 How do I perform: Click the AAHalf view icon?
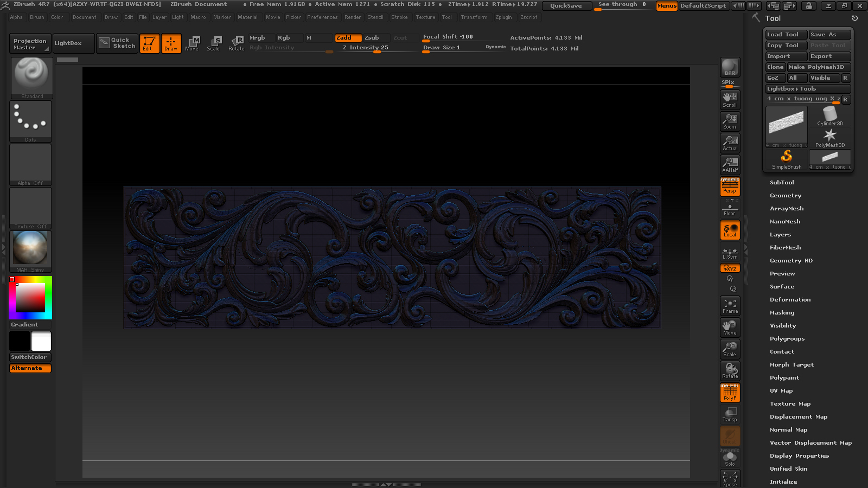coord(730,164)
